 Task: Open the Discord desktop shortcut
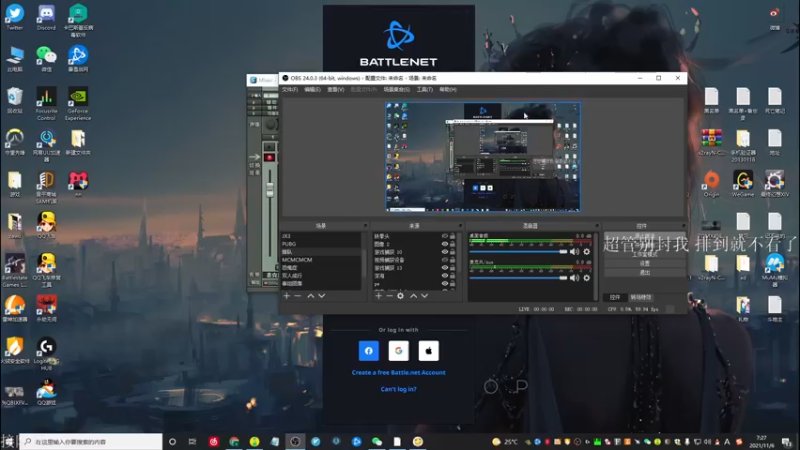(46, 17)
